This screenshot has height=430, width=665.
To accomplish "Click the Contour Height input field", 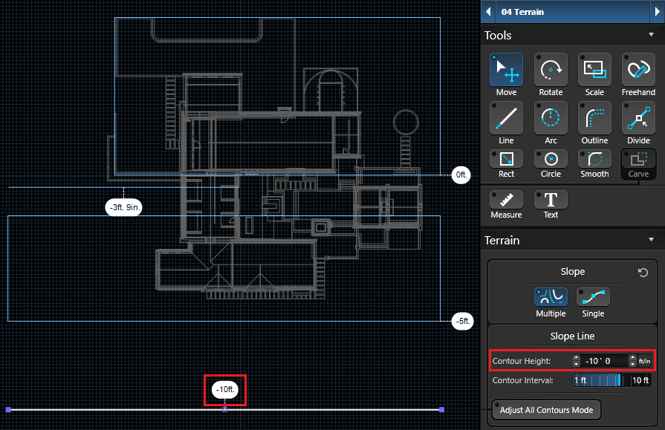I will click(x=604, y=360).
